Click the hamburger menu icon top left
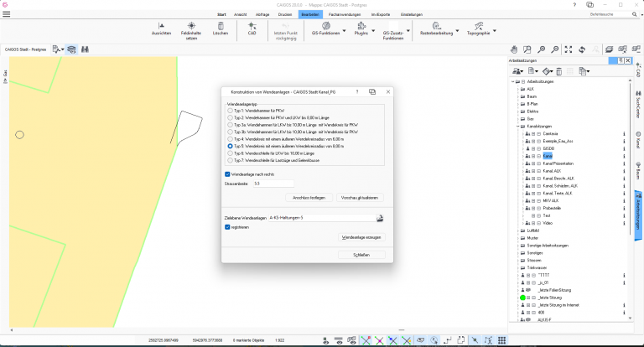 [6, 14]
